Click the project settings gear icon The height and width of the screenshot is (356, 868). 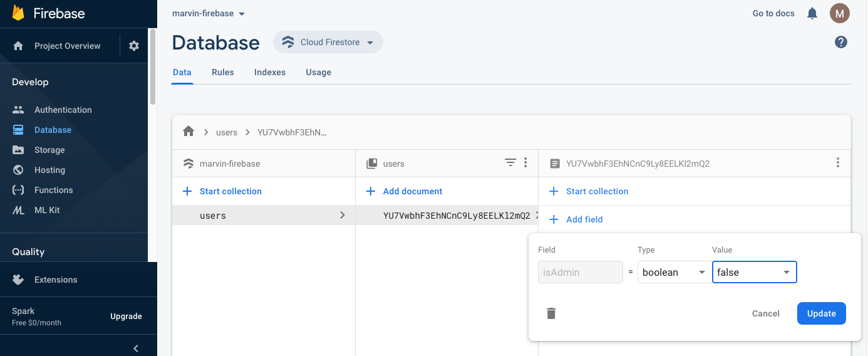[134, 46]
